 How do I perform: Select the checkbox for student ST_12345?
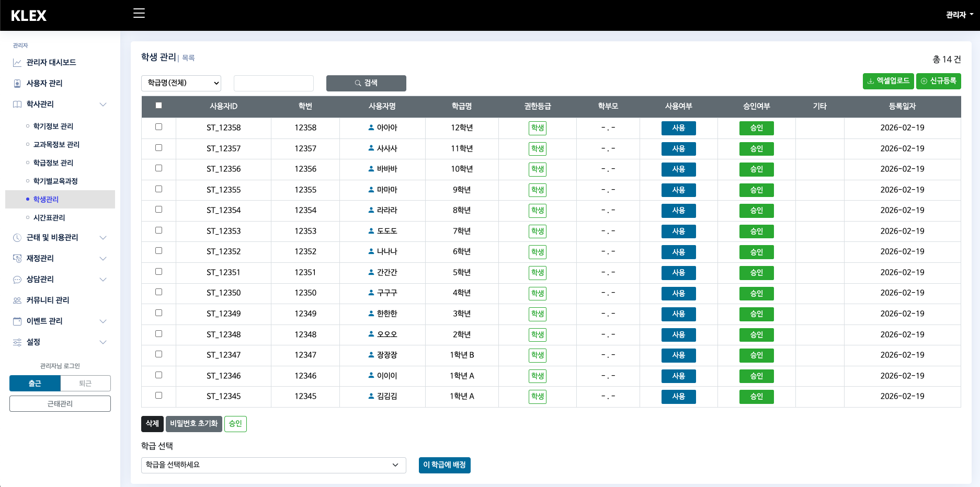pos(158,396)
